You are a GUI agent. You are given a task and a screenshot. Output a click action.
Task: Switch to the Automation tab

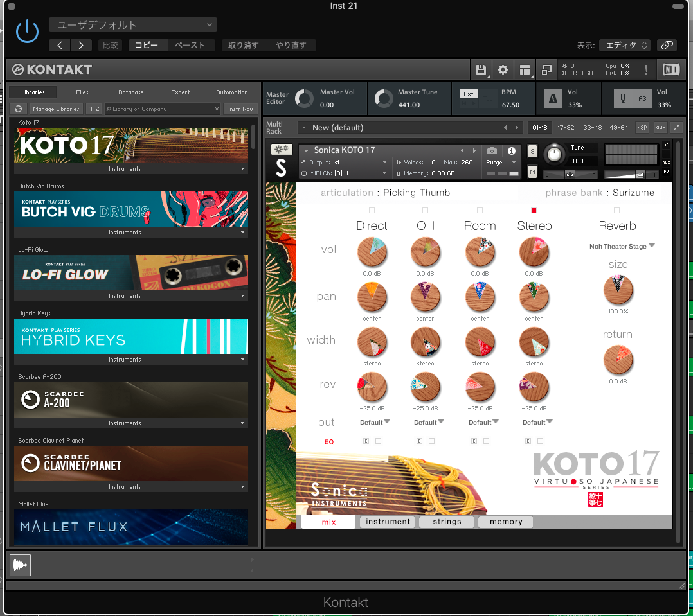[231, 92]
